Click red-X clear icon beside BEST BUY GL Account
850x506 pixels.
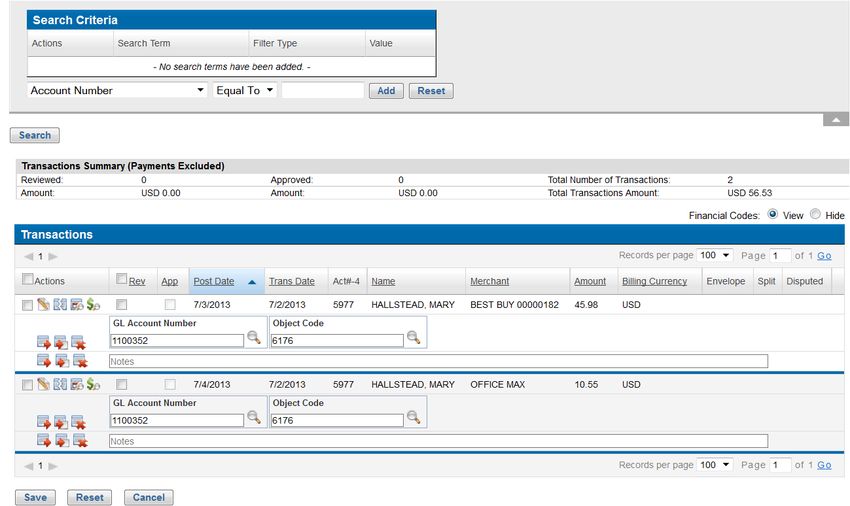[79, 342]
